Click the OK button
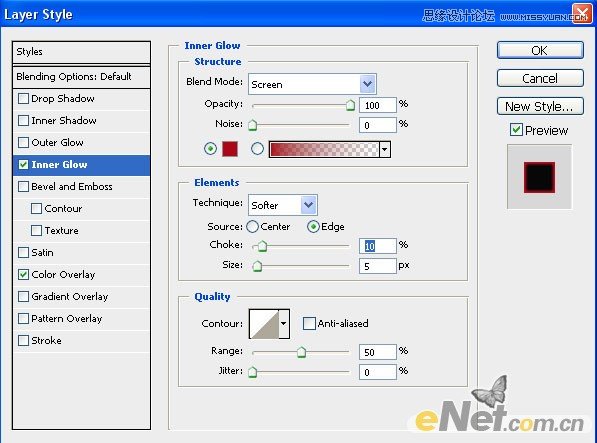 (540, 50)
